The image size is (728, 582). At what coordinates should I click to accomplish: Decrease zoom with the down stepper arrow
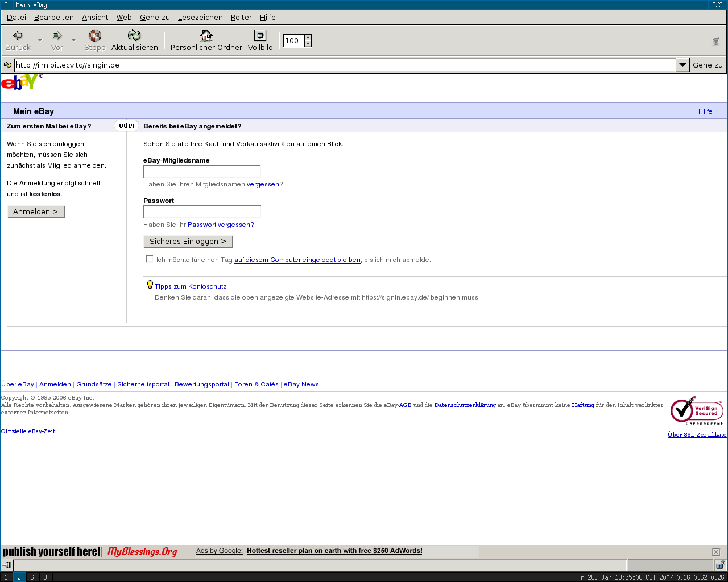308,44
